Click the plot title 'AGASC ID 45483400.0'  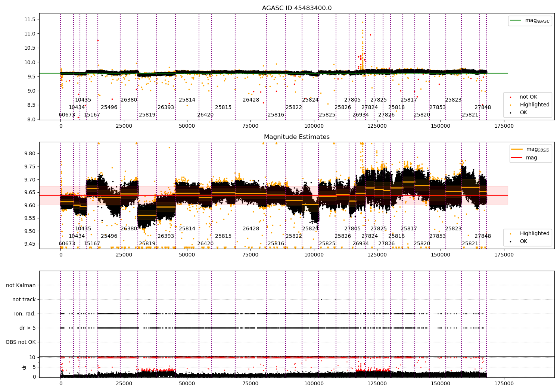click(x=297, y=8)
